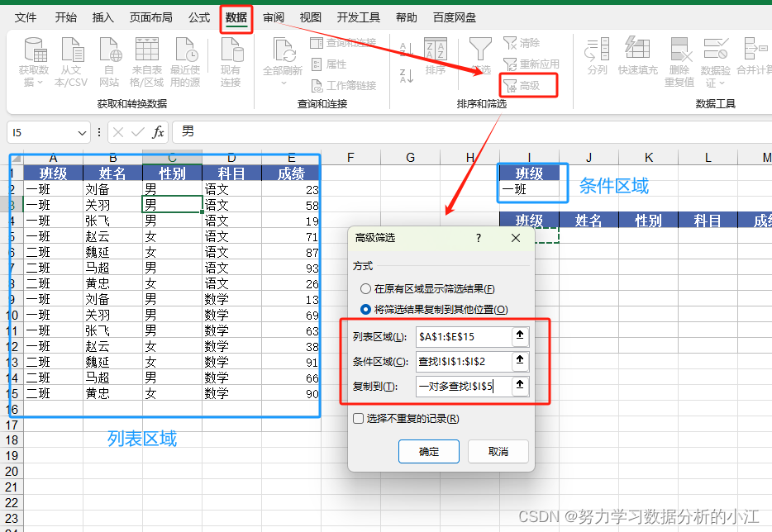Viewport: 772px width, 532px height.
Task: Collapse dialog via 列表区域 range picker arrow
Action: pos(520,336)
